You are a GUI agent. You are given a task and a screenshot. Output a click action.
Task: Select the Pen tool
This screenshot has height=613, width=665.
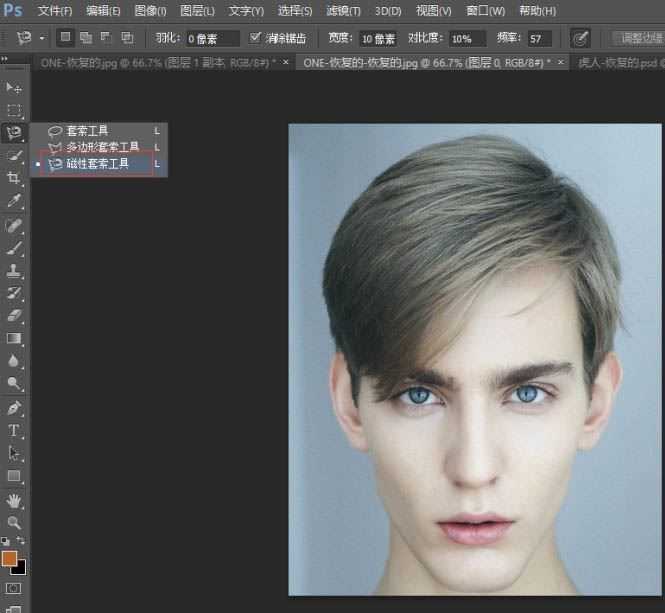click(x=14, y=408)
